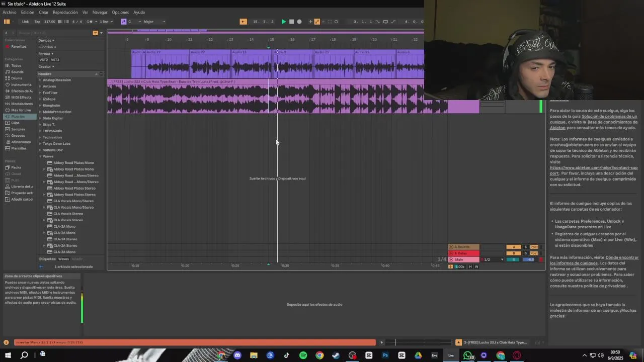Click the orange clip view toggle at bottom

tap(458, 342)
